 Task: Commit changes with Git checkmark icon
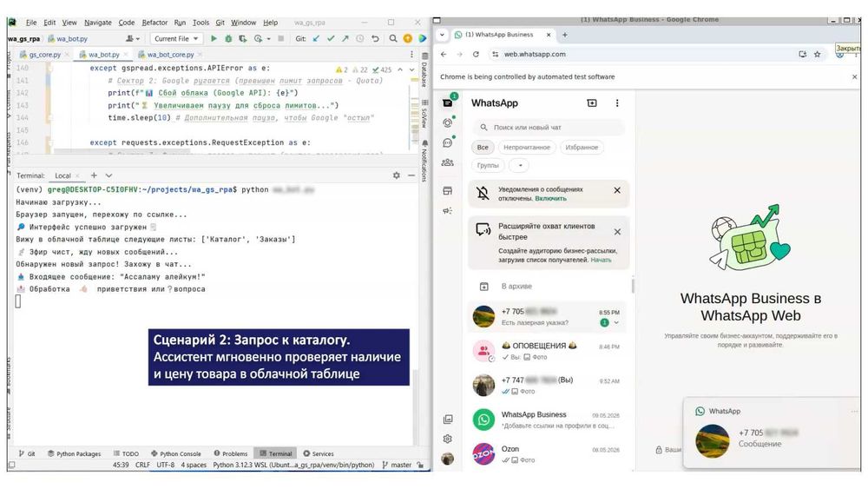pos(331,39)
